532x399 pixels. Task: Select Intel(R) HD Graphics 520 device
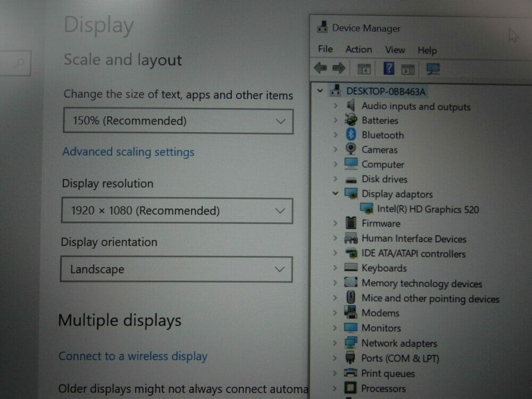point(428,209)
